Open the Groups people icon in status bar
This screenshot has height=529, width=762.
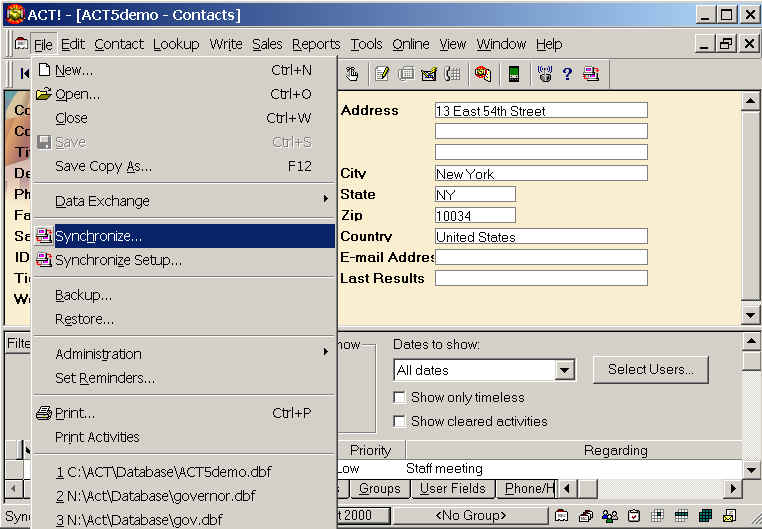click(610, 515)
